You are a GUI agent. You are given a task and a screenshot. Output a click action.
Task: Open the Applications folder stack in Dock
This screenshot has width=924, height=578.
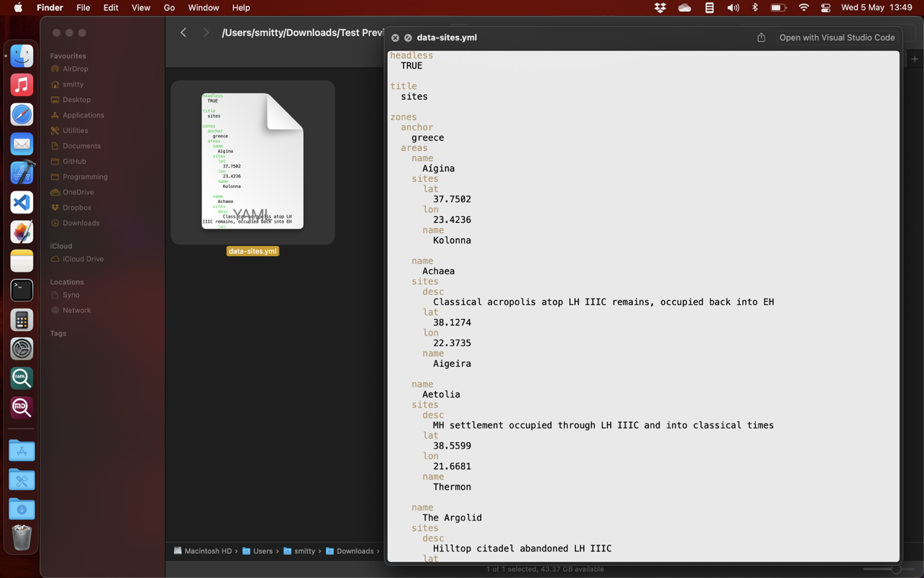point(22,451)
